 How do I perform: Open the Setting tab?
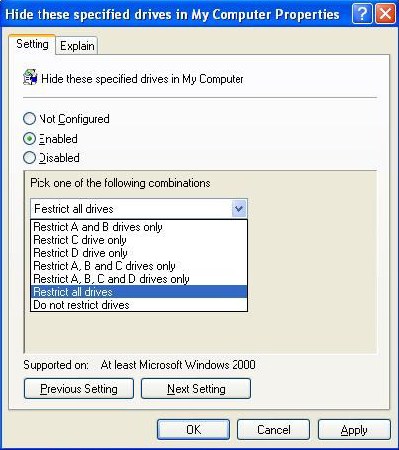32,44
